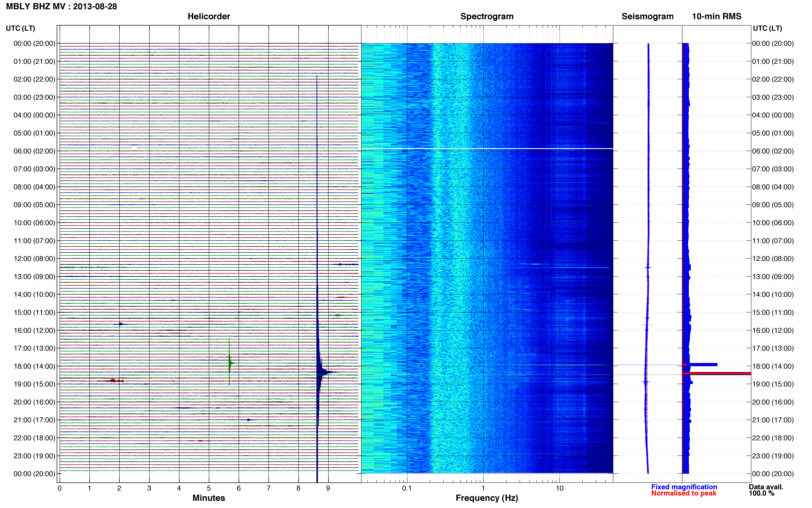The image size is (812, 508).
Task: Click left time label '18:00 (14:00)'
Action: click(x=34, y=366)
